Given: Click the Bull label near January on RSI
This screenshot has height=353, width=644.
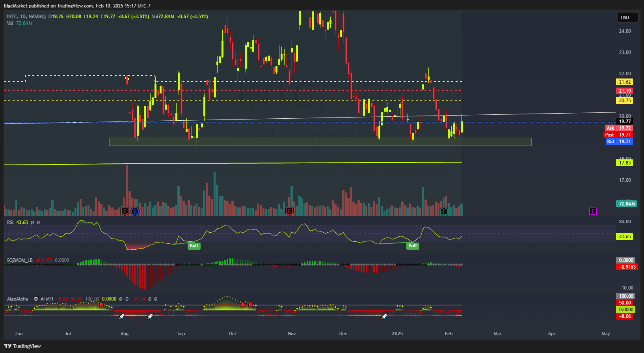Looking at the screenshot, I should [x=413, y=246].
